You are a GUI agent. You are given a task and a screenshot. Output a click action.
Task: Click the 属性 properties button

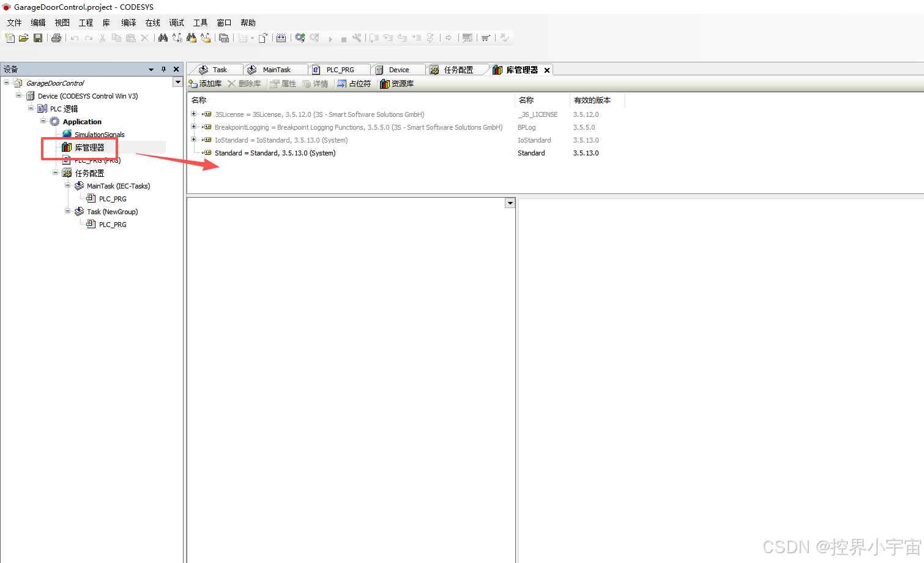(283, 84)
